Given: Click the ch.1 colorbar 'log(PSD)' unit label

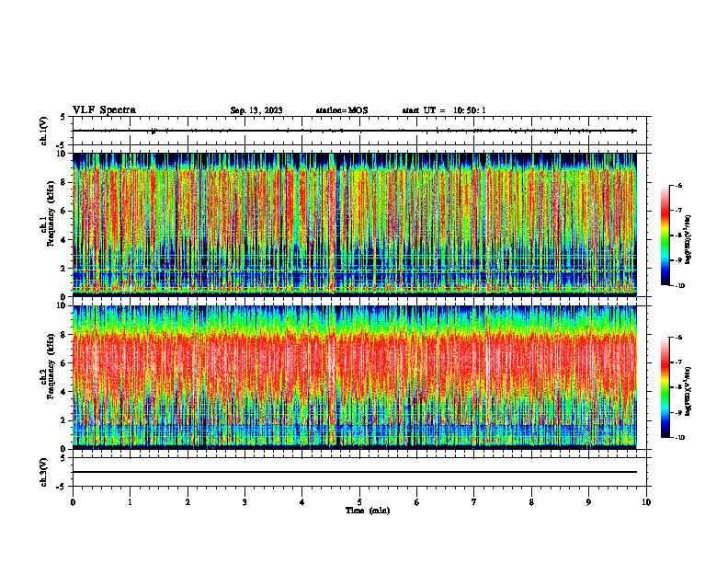Looking at the screenshot, I should tap(688, 239).
